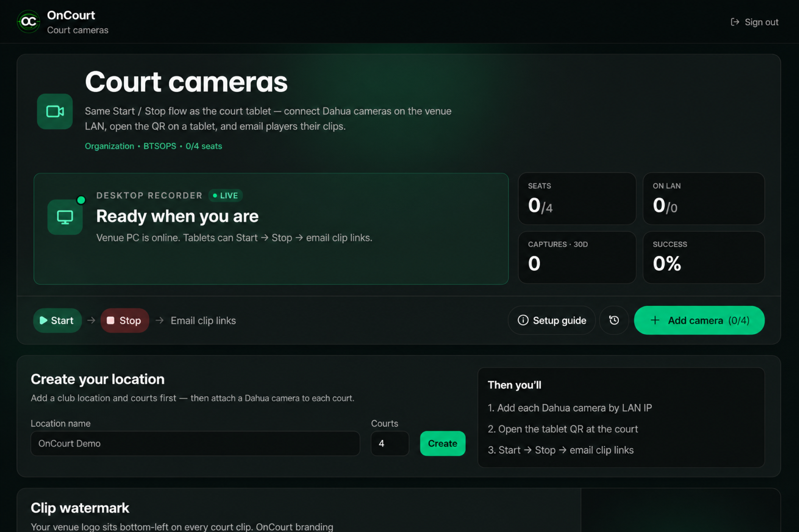799x532 pixels.
Task: Open the Setup guide
Action: (552, 320)
